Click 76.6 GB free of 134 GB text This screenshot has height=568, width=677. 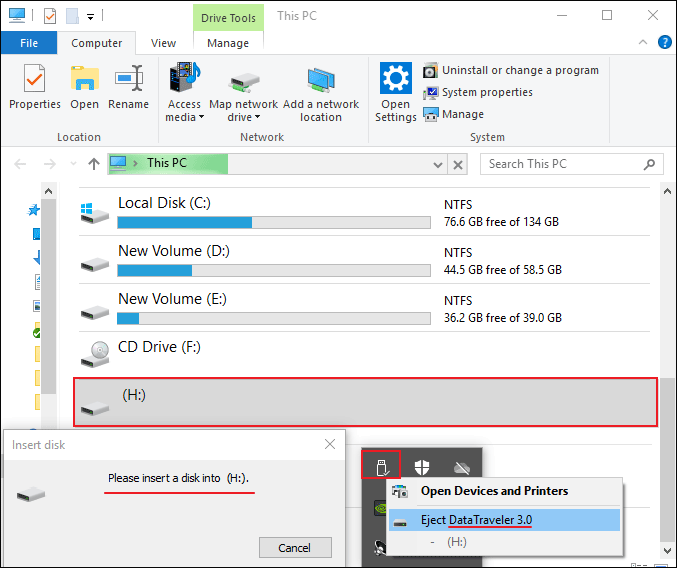coord(501,222)
